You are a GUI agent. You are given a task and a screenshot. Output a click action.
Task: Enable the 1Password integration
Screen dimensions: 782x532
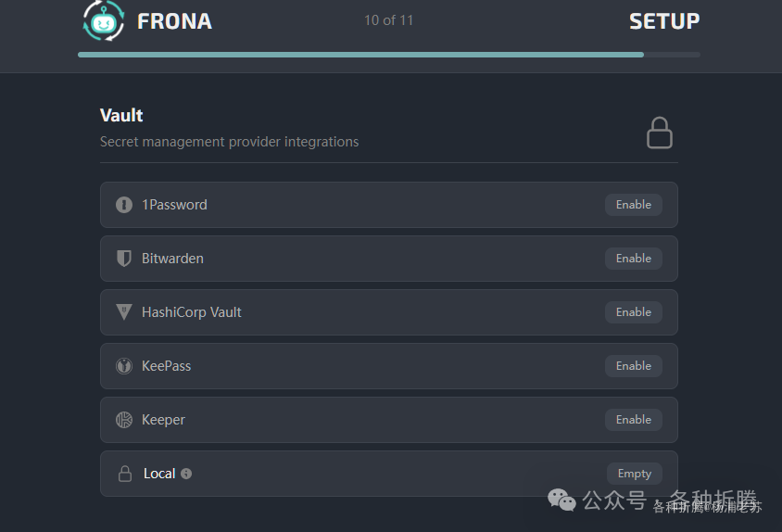[x=634, y=205]
